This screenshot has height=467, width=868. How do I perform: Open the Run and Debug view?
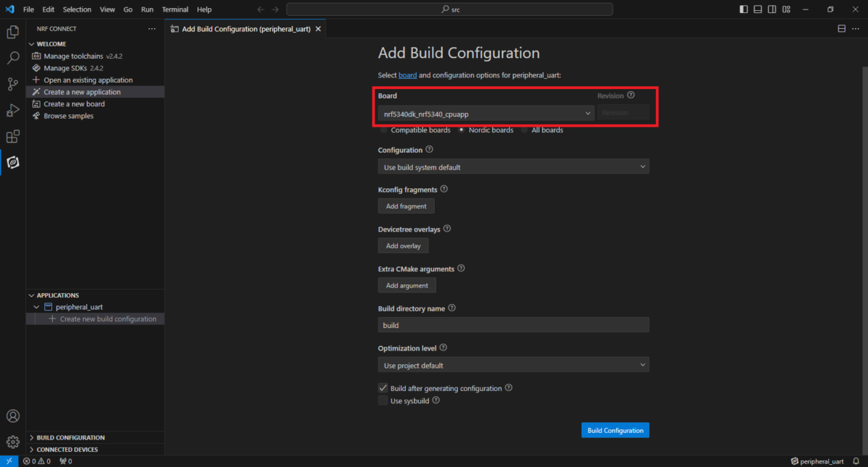coord(12,110)
